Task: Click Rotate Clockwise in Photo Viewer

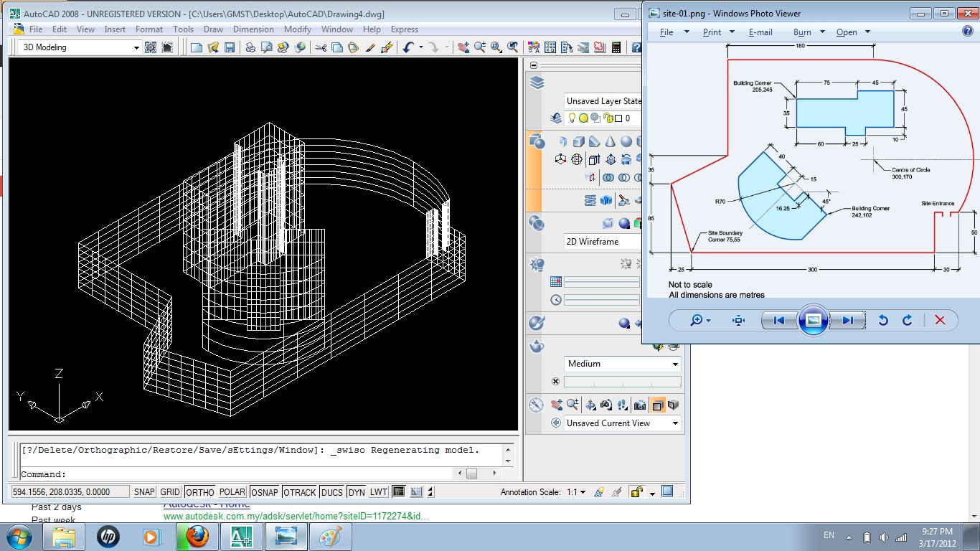Action: 907,320
